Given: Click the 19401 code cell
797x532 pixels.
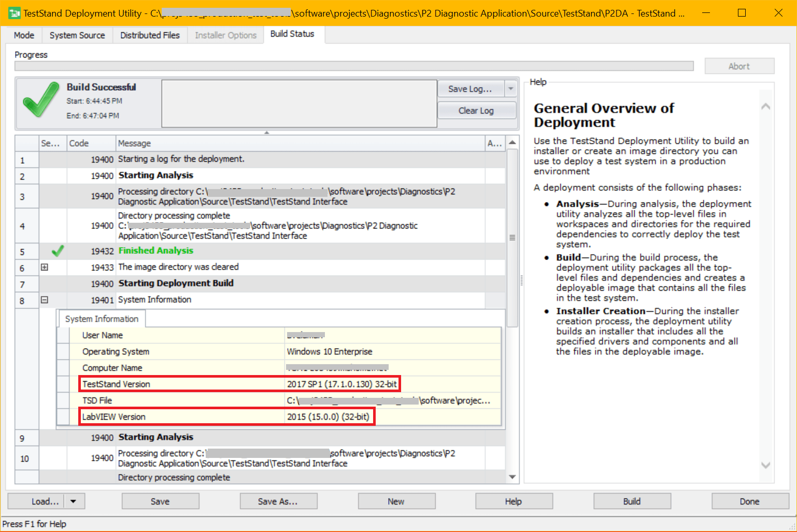Looking at the screenshot, I should pos(91,300).
